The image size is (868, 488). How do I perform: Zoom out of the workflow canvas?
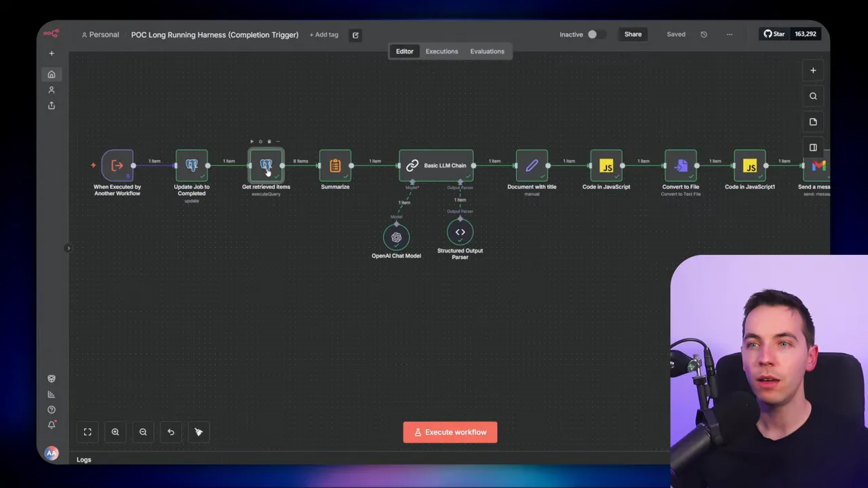point(142,432)
